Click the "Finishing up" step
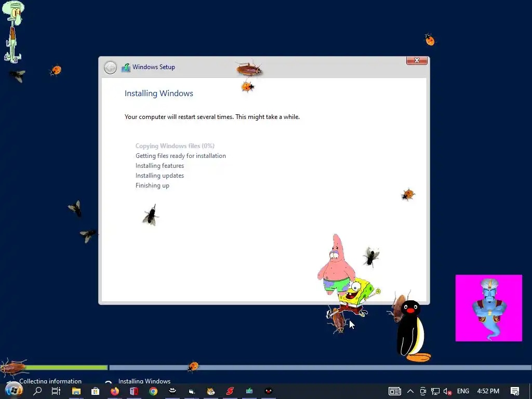The width and height of the screenshot is (532, 399). pyautogui.click(x=152, y=185)
